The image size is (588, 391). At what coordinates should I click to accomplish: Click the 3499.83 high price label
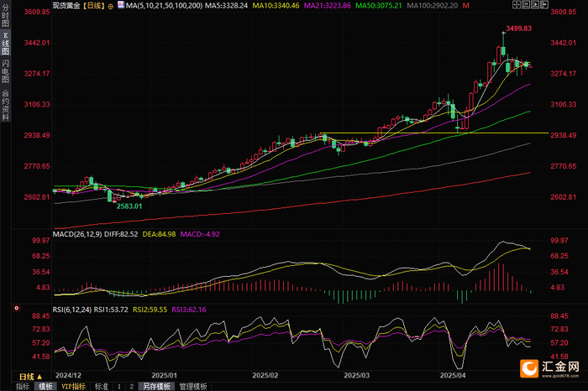click(518, 29)
